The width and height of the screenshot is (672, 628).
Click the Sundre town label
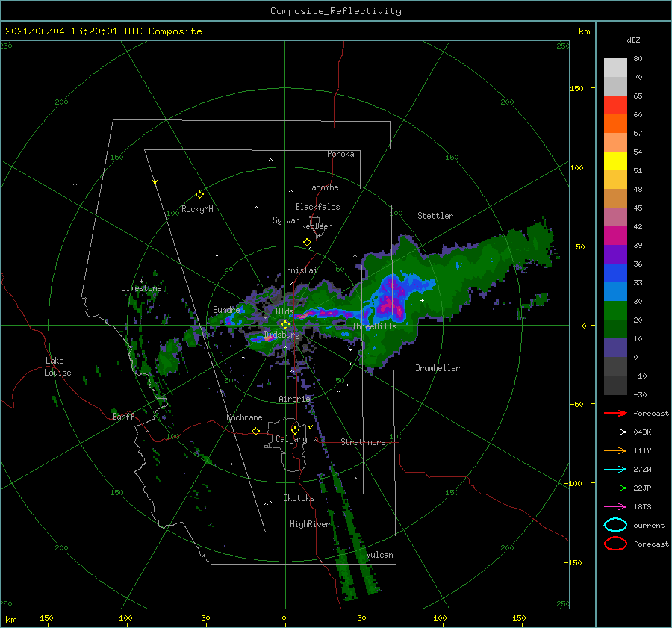coord(226,309)
